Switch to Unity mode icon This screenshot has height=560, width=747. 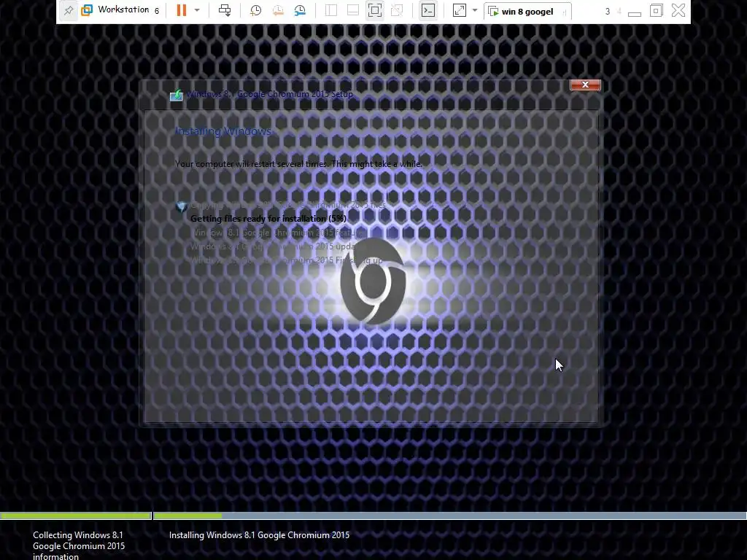coord(397,10)
